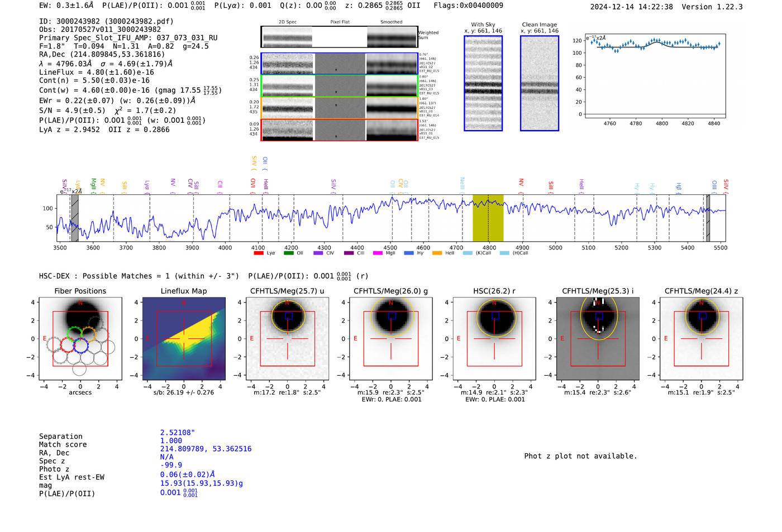Click the 2.52108" separation value
The width and height of the screenshot is (782, 532).
pos(178,433)
